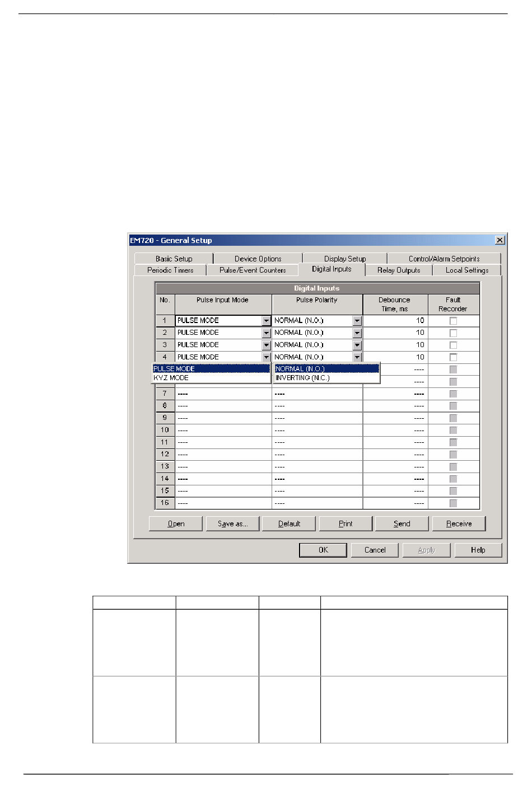This screenshot has height=795, width=532.
Task: Open Pulse Polarity dropdown for input 3
Action: pos(357,345)
